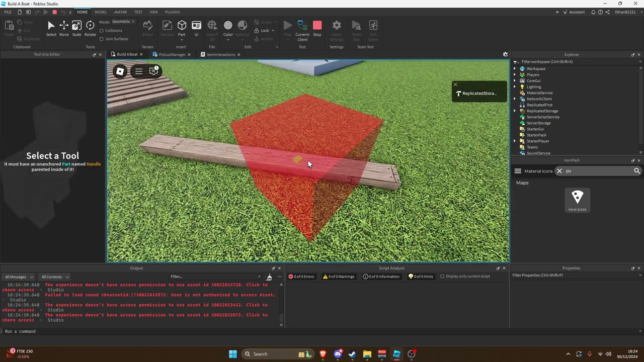Open the ItemInteractions script tab
Screen dimensions: 644x362
[x=221, y=54]
